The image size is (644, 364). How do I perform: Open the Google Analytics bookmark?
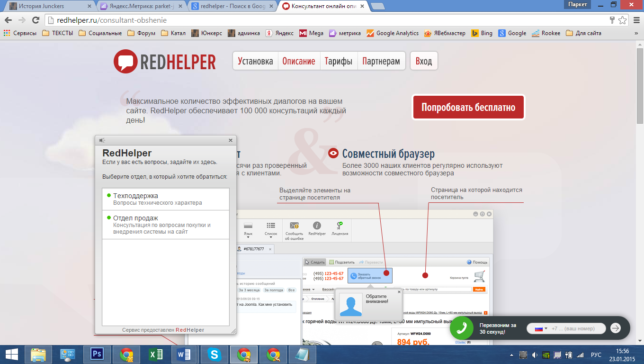[393, 33]
